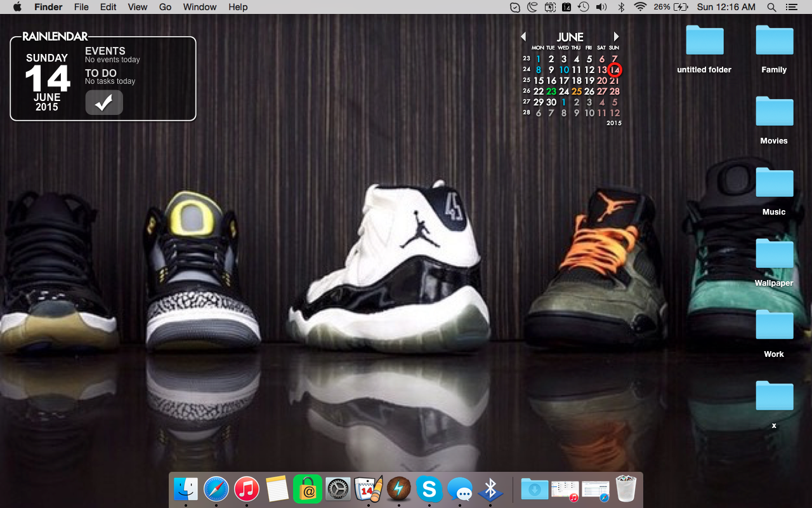This screenshot has height=508, width=812.
Task: Select the green date 23 in calendar
Action: 551,91
